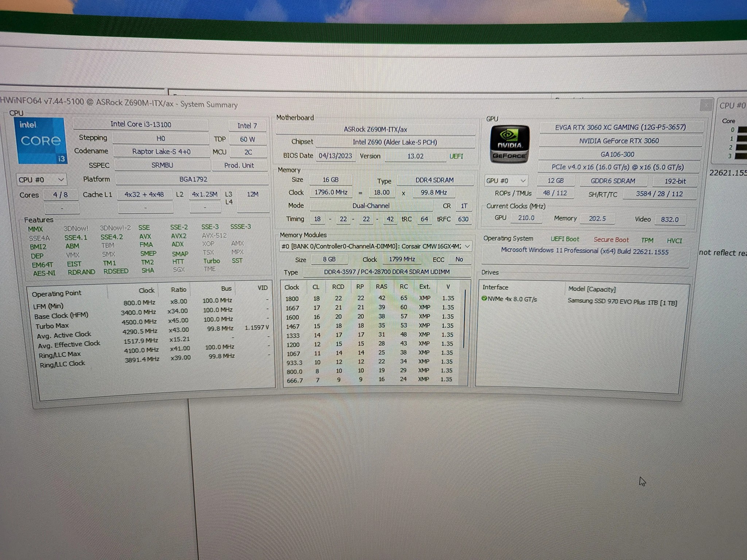Click the UEFI label beside BIOS version
747x560 pixels.
coord(456,156)
